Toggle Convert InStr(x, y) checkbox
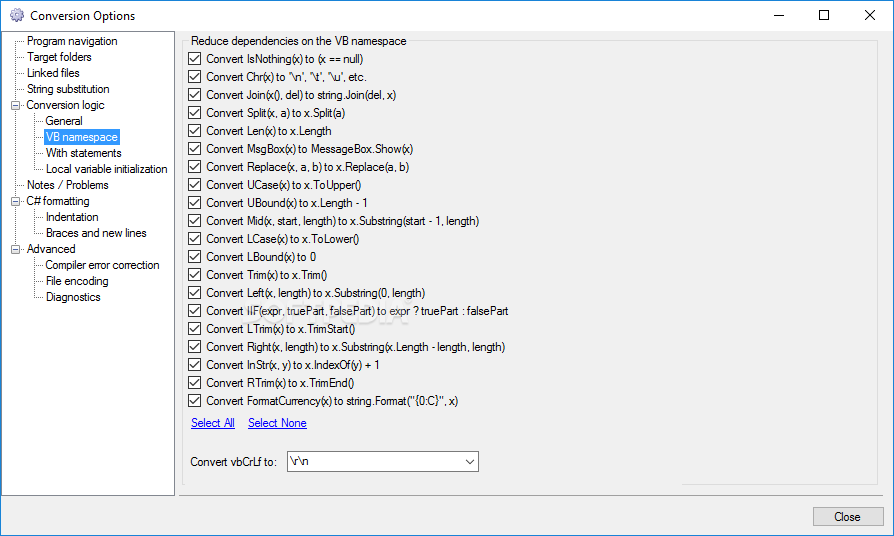This screenshot has height=536, width=894. (x=194, y=364)
